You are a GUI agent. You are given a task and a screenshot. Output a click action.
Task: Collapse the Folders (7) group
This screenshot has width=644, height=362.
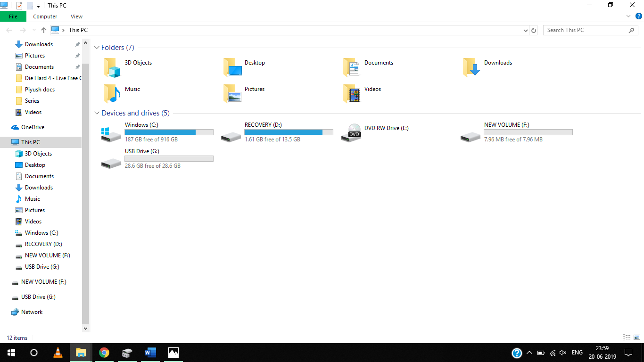pyautogui.click(x=97, y=48)
